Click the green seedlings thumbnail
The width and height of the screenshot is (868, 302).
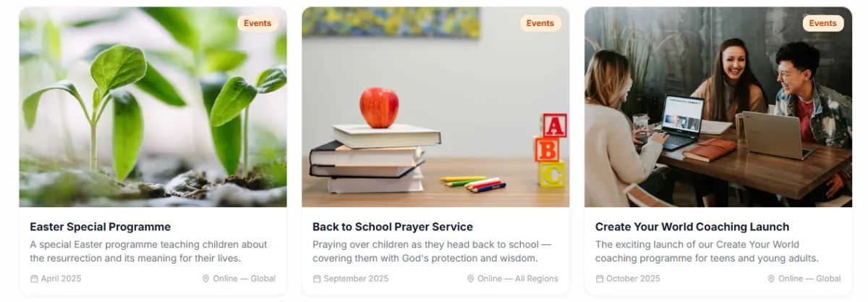153,107
